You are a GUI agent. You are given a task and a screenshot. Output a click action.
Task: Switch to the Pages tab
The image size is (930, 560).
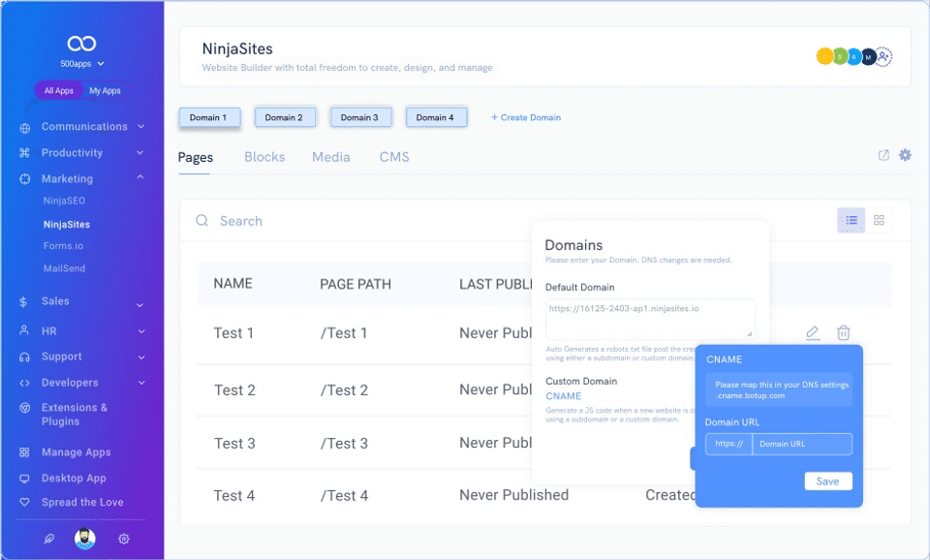(x=195, y=158)
